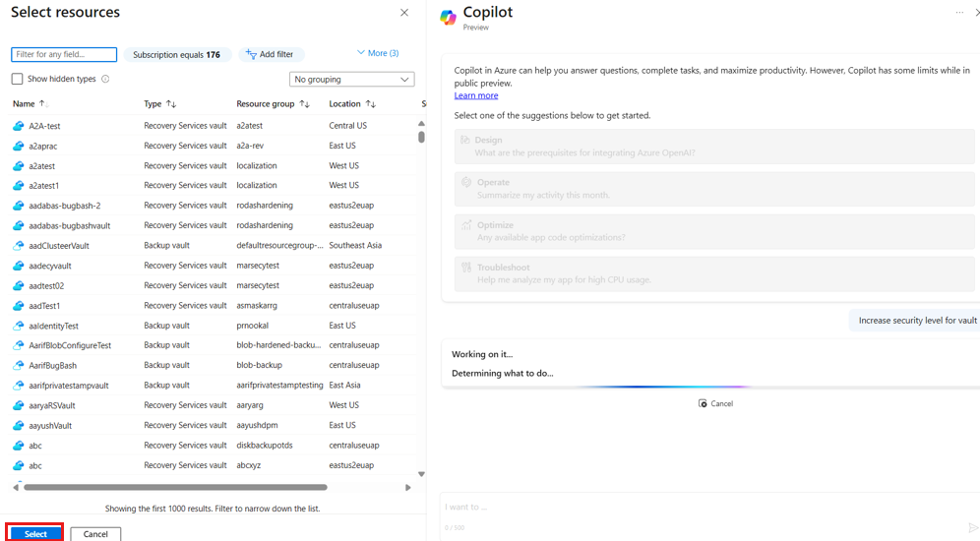980x541 pixels.
Task: Open the Learn more link
Action: [475, 95]
